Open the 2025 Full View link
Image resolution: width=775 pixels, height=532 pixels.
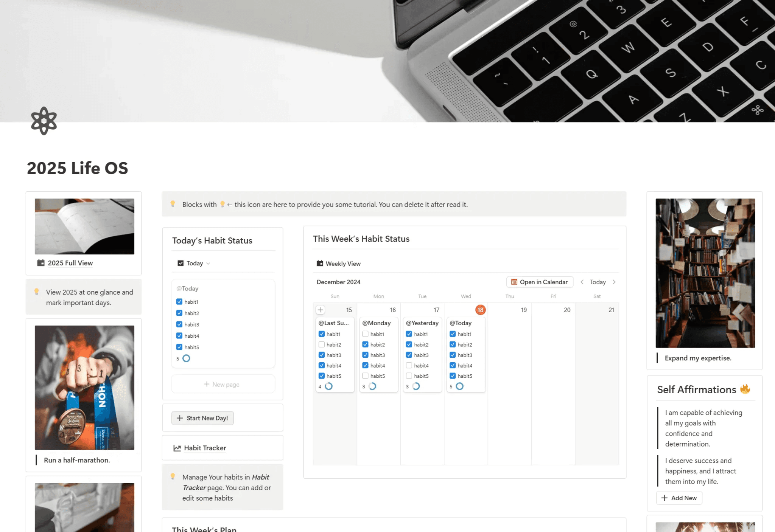[x=70, y=263]
